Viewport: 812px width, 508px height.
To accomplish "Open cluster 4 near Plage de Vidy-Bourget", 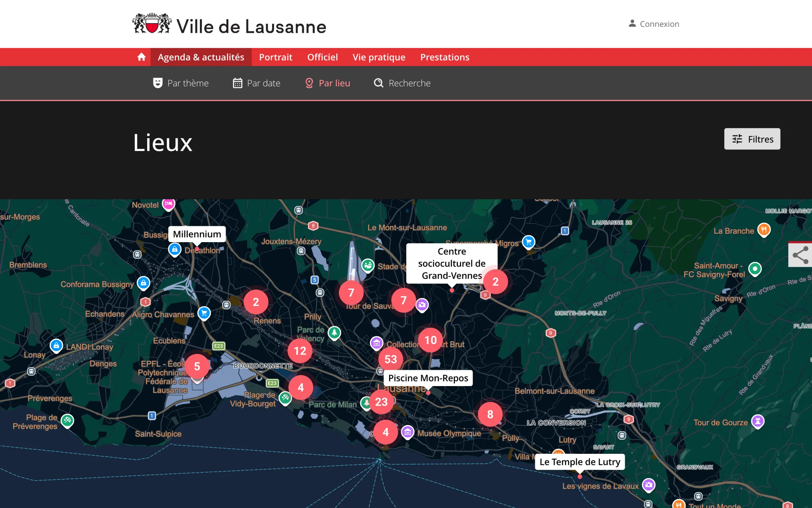I will [300, 388].
